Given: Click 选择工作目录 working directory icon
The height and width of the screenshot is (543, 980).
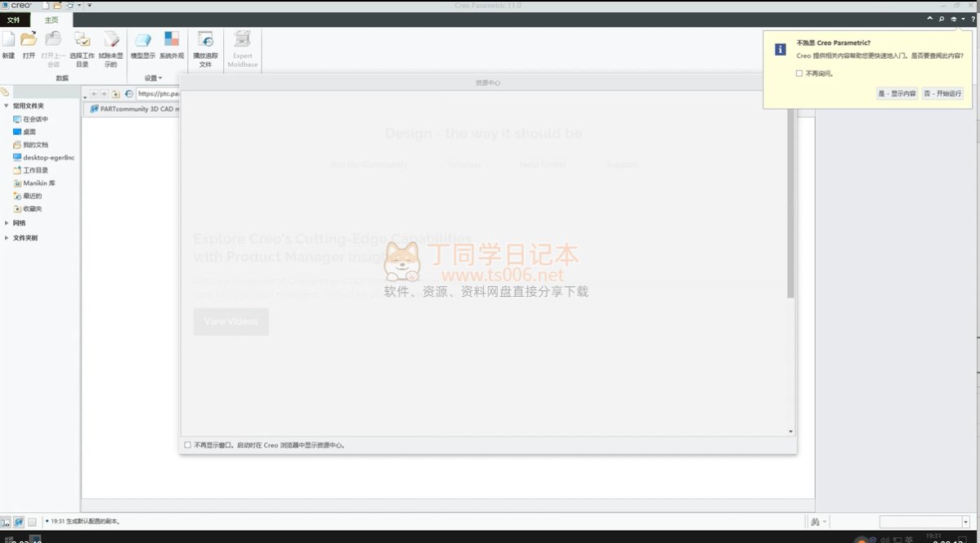Looking at the screenshot, I should click(x=82, y=39).
